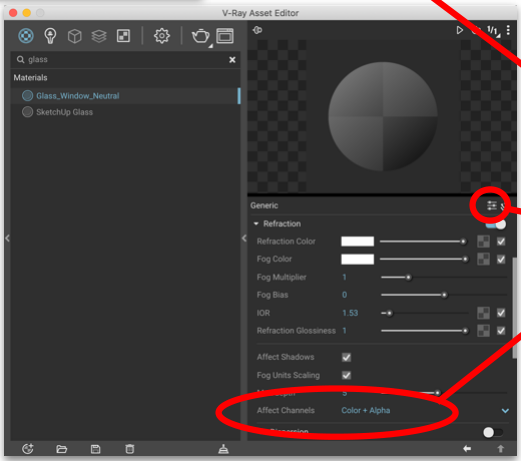Viewport: 521px width, 461px height.
Task: Open the IOR texture slot
Action: (483, 313)
